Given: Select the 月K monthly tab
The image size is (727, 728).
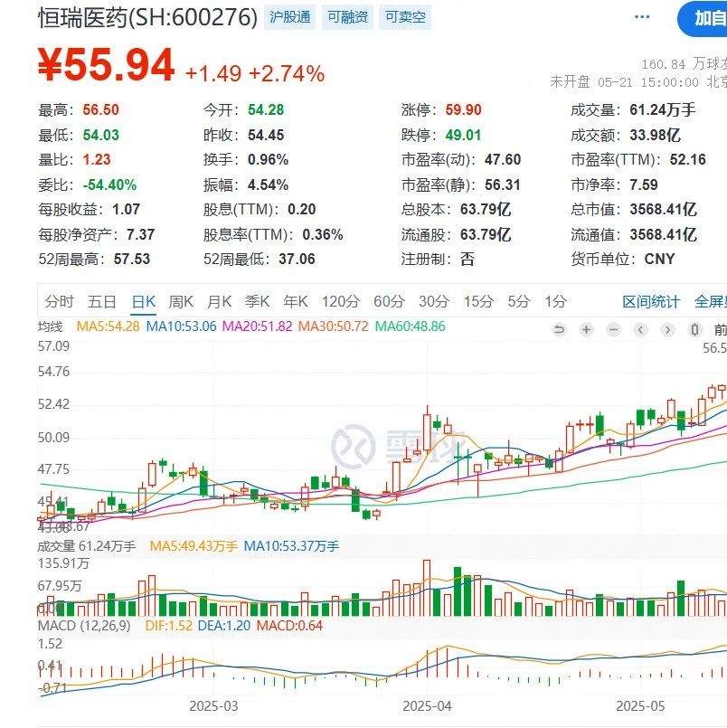Looking at the screenshot, I should point(219,302).
